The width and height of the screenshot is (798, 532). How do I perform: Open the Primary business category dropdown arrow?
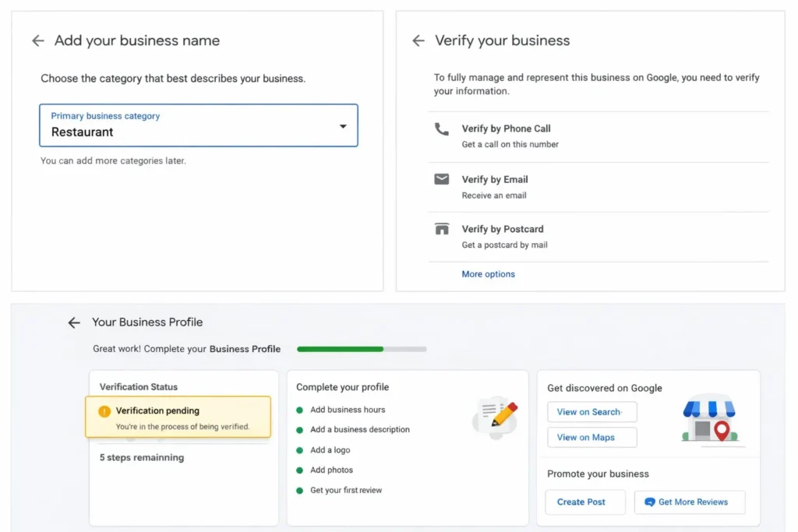(343, 126)
